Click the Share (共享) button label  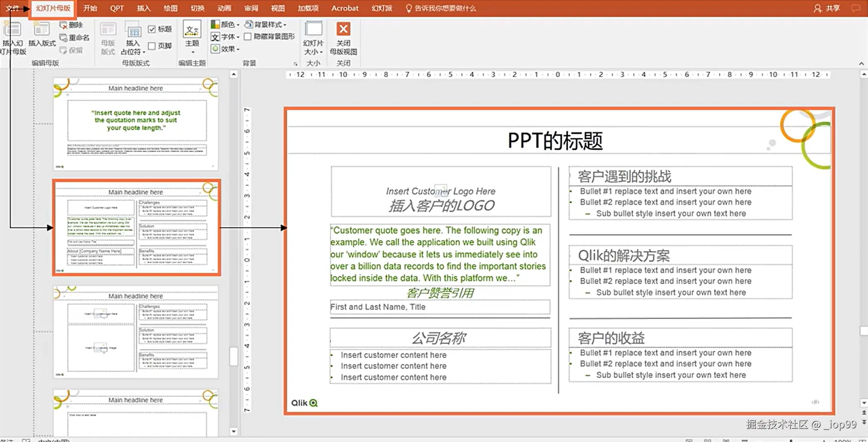(x=833, y=8)
